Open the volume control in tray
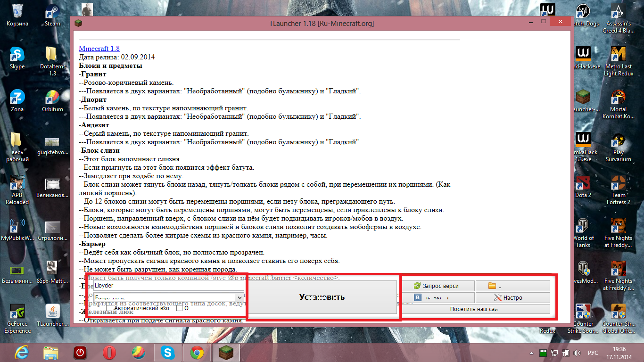 (x=576, y=353)
